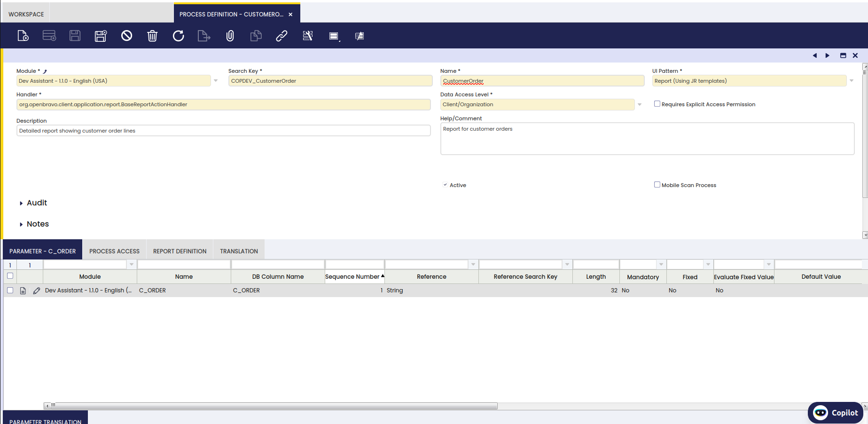
Task: Click the Handler input field
Action: click(224, 104)
